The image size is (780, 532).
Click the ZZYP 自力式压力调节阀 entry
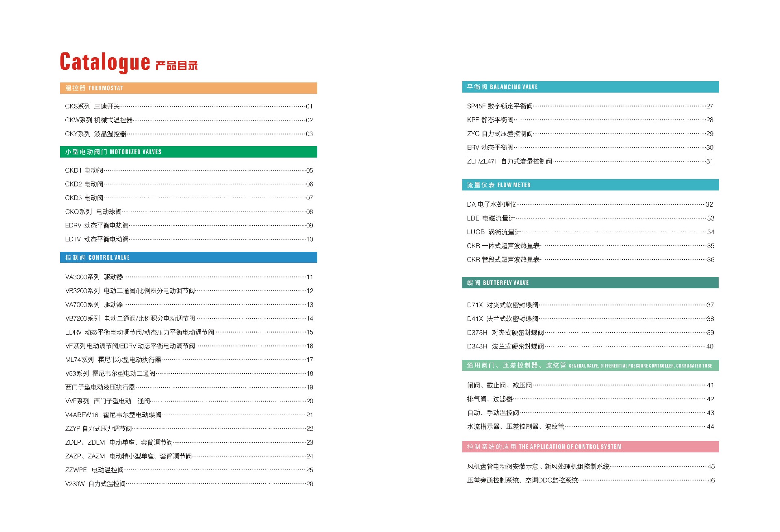pyautogui.click(x=99, y=428)
